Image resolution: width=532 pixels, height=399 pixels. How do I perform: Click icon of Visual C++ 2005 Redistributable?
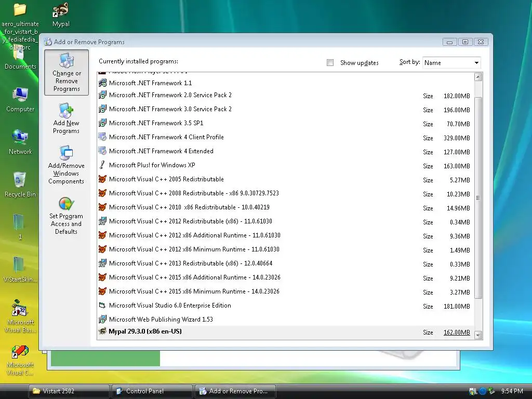coord(102,179)
